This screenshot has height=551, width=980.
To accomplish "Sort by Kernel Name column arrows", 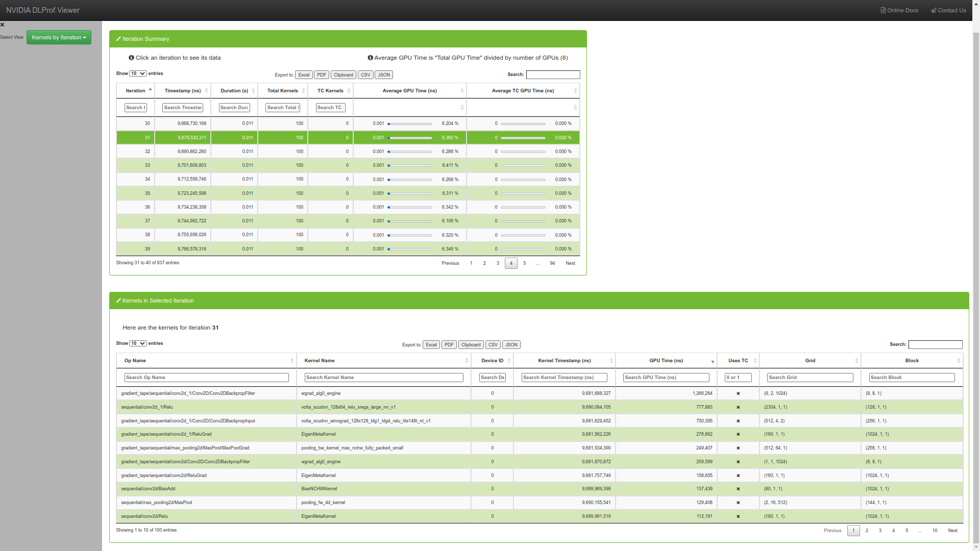I will (x=466, y=361).
